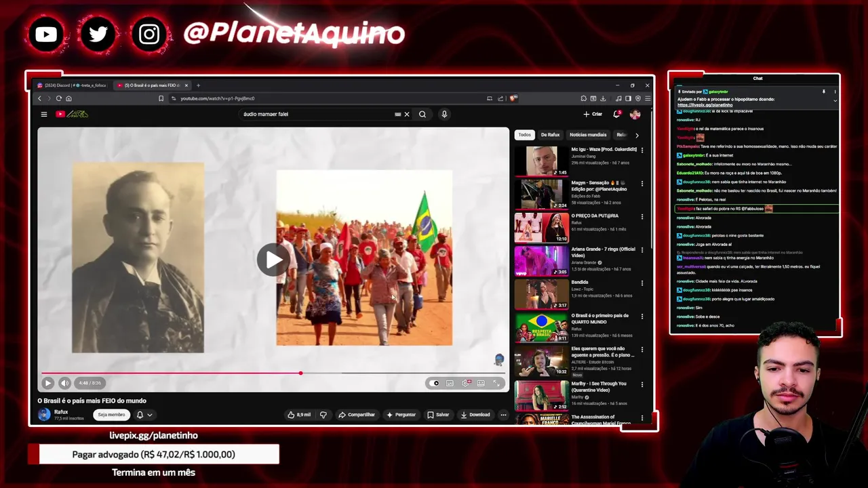Open Ariana Grande 7 rings video title

[x=603, y=252]
